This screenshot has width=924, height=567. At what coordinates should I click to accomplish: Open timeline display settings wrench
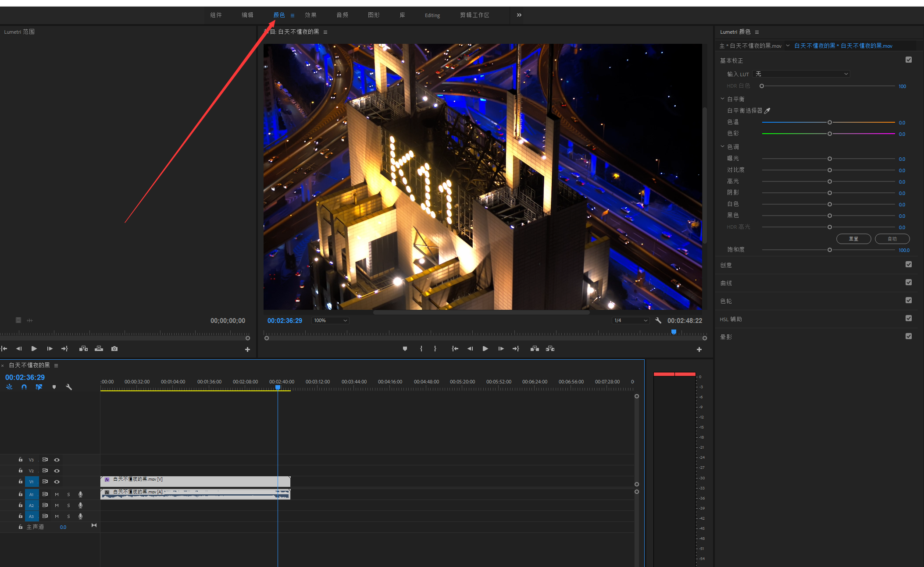click(x=69, y=387)
